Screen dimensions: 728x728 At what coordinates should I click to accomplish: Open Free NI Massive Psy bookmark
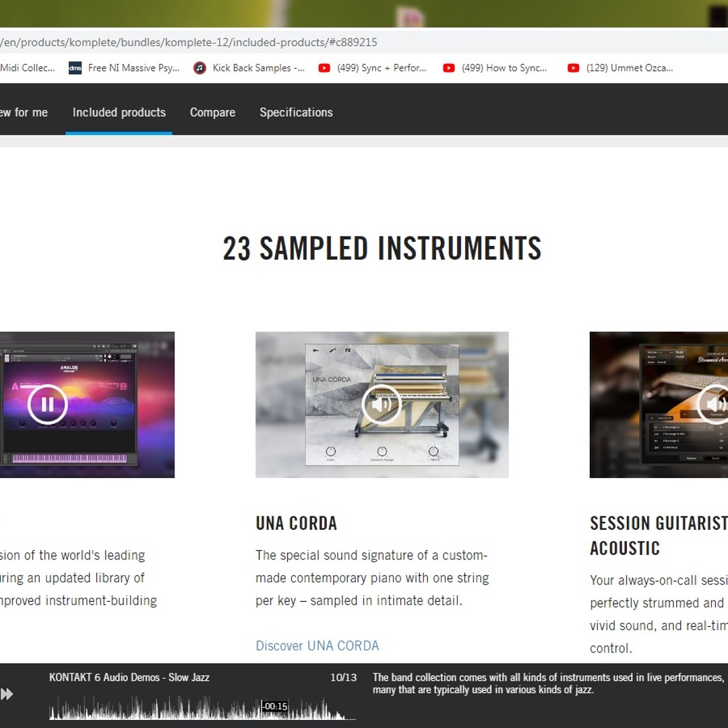click(124, 68)
